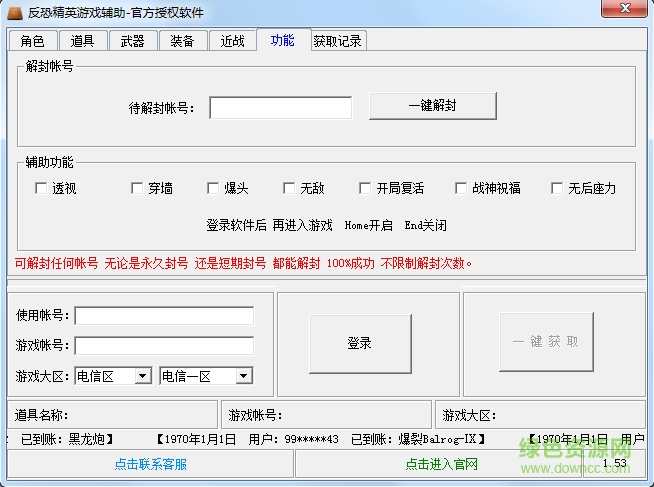Click the 登录软件后 再进入游戏 hint text
The width and height of the screenshot is (654, 487).
(269, 226)
